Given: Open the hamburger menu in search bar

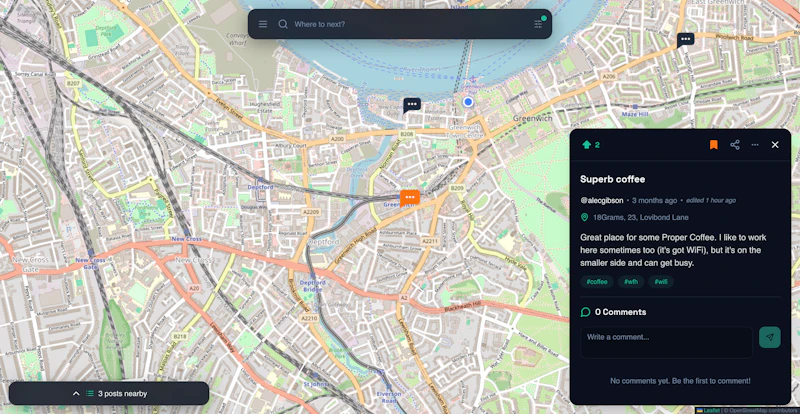Looking at the screenshot, I should [x=263, y=24].
